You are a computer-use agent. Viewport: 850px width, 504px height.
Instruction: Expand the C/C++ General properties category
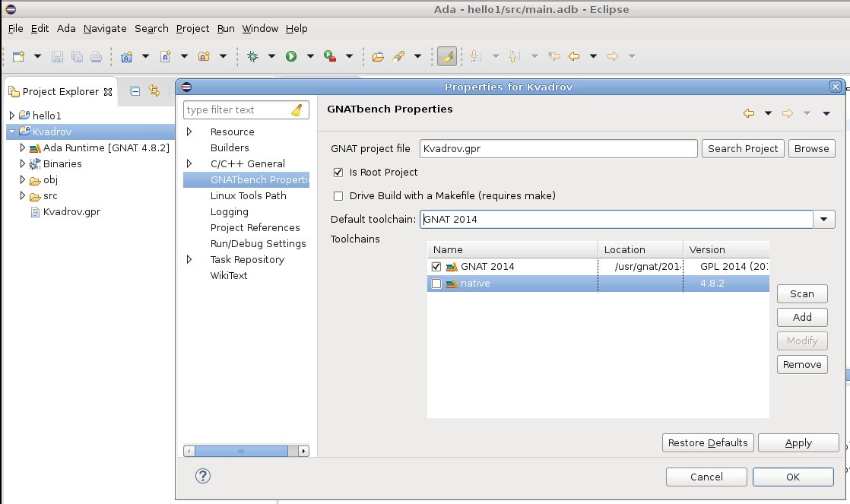click(x=189, y=163)
